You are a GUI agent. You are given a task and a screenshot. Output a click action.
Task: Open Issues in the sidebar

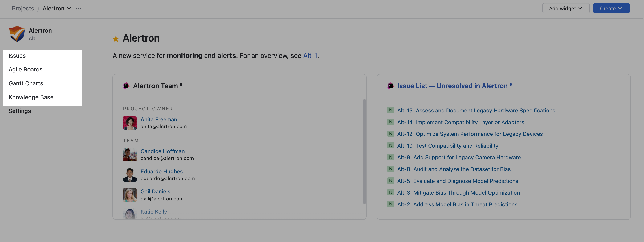[17, 55]
